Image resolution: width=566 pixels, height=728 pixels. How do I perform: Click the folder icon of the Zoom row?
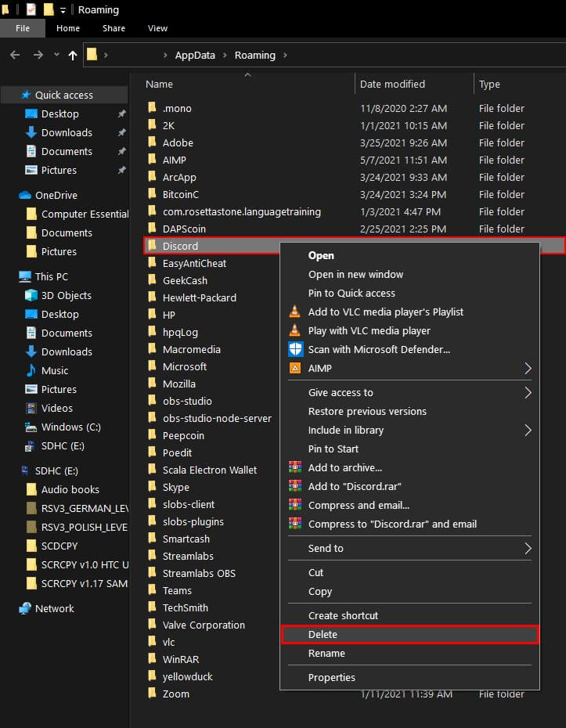(153, 694)
